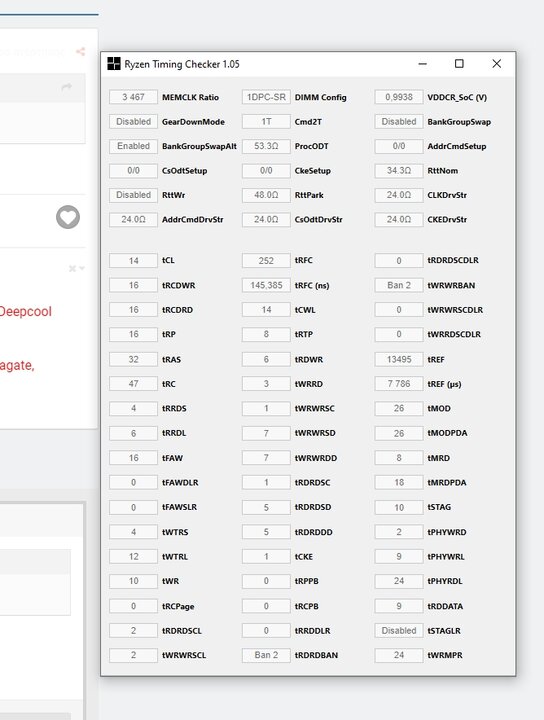Click the tCL value 14 field
544x720 pixels.
133,260
